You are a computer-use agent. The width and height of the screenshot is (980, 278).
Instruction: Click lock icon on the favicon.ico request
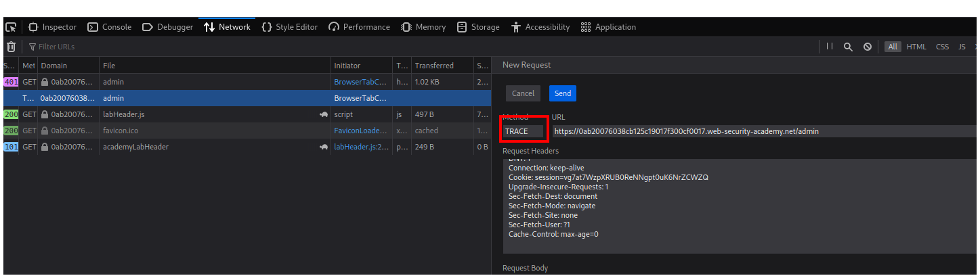(45, 131)
